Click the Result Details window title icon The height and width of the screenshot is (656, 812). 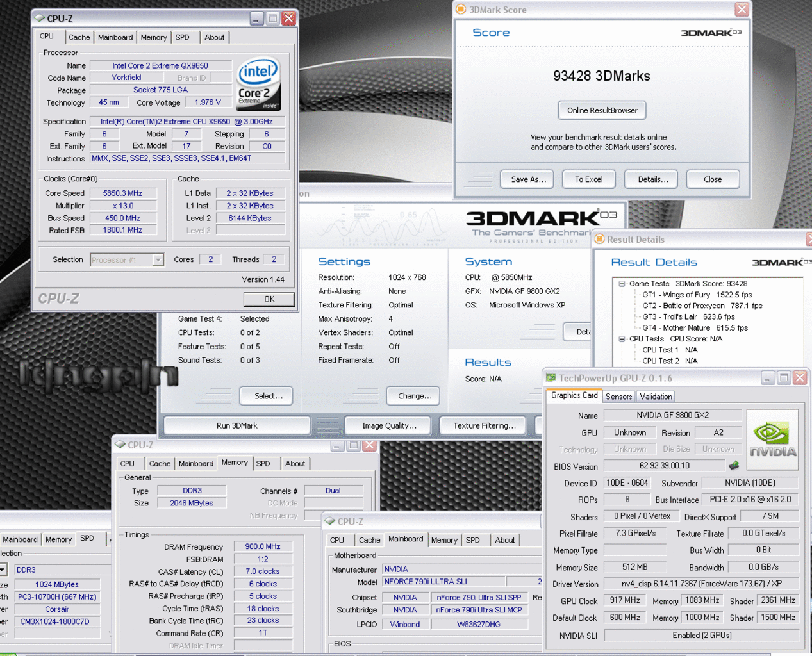coord(599,239)
